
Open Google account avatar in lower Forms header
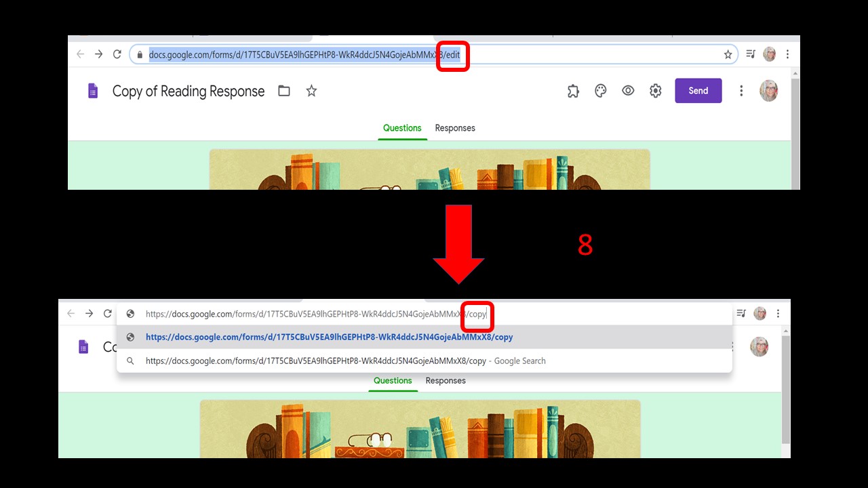759,347
